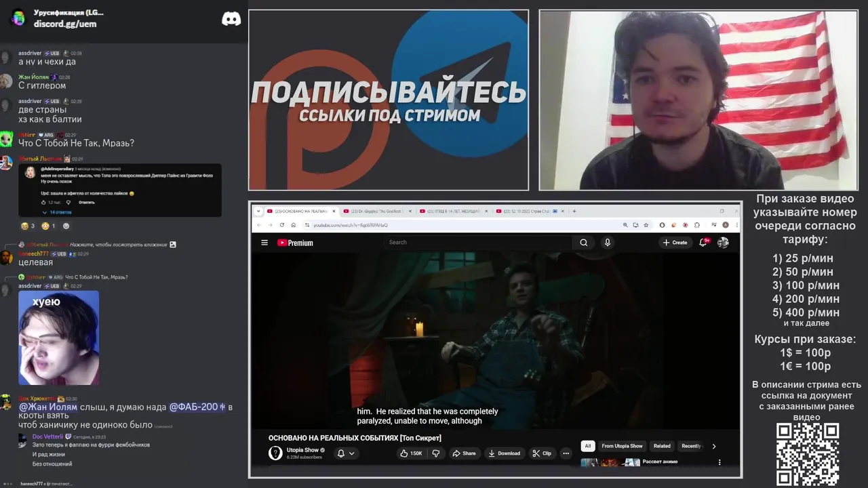Select the Related filter chip
The width and height of the screenshot is (868, 488).
(x=662, y=446)
